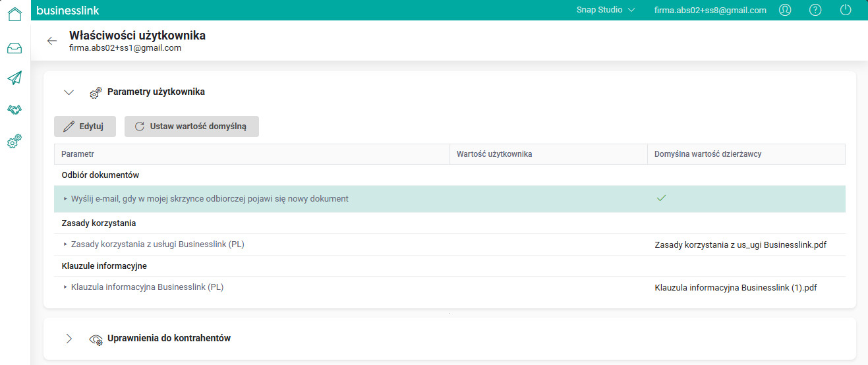Image resolution: width=868 pixels, height=365 pixels.
Task: Click the firma.abs02+ss8@gmail.com account label
Action: coord(710,10)
